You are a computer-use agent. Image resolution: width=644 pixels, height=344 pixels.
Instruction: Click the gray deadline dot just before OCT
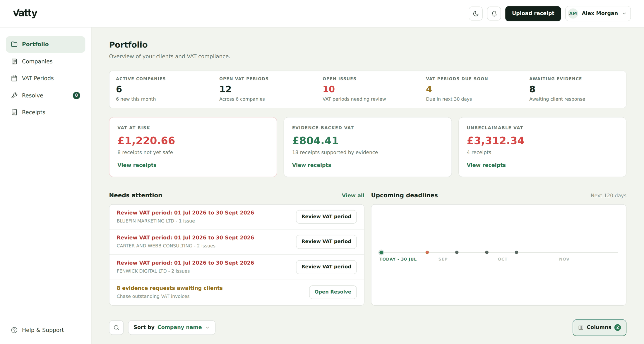point(487,252)
